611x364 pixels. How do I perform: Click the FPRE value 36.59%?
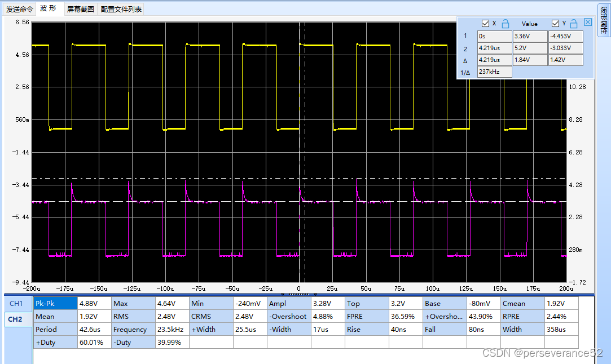click(x=406, y=317)
